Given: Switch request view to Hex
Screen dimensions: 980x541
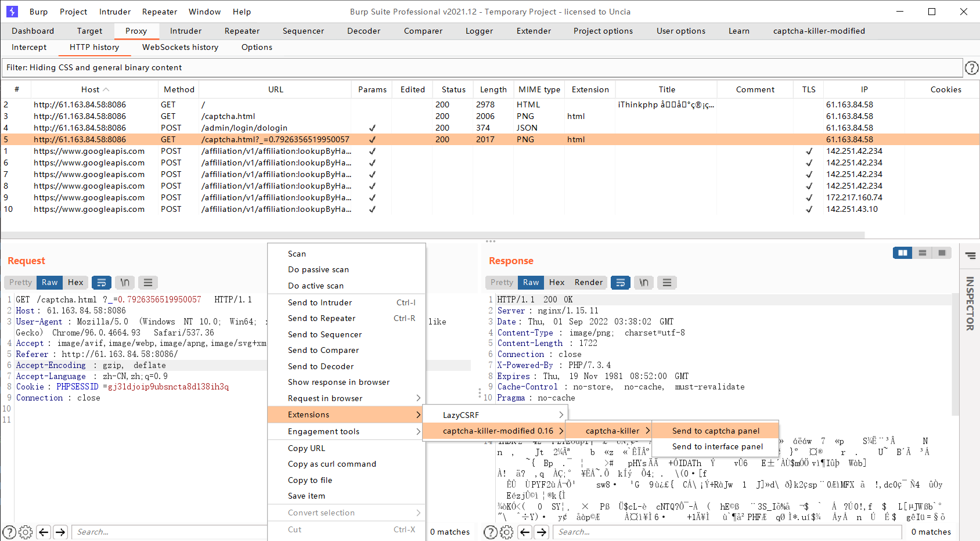Looking at the screenshot, I should coord(75,283).
